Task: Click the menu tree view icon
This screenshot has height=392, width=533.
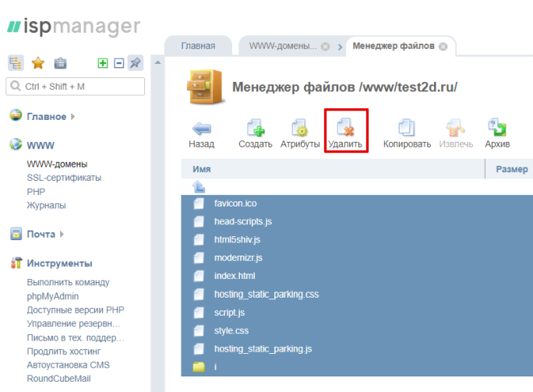Action: point(16,63)
